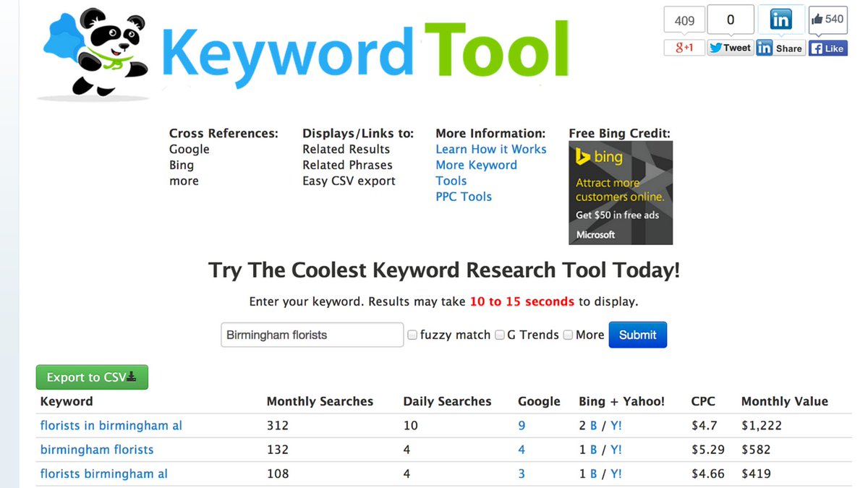The width and height of the screenshot is (868, 488).
Task: Click inside the keyword search input field
Action: coord(311,335)
